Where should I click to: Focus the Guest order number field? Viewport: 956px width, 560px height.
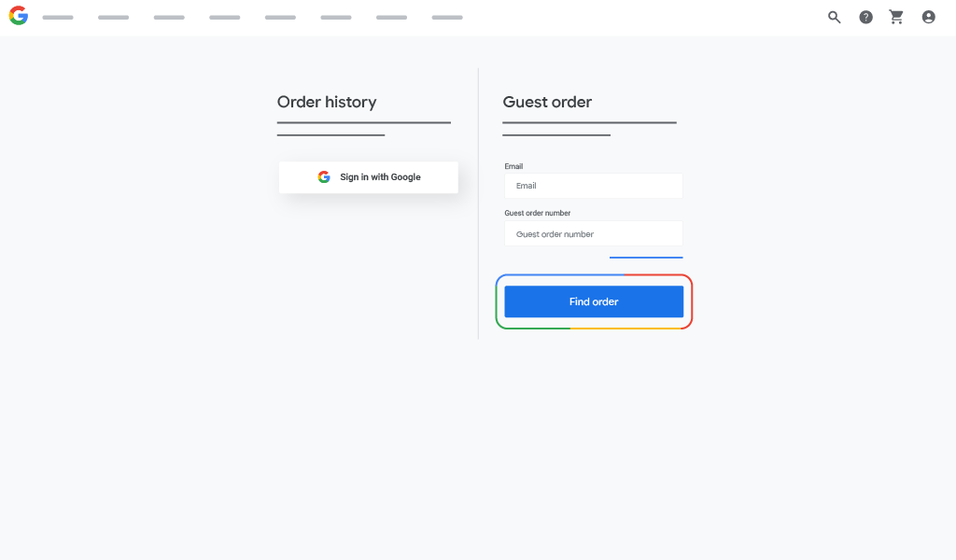(x=594, y=234)
